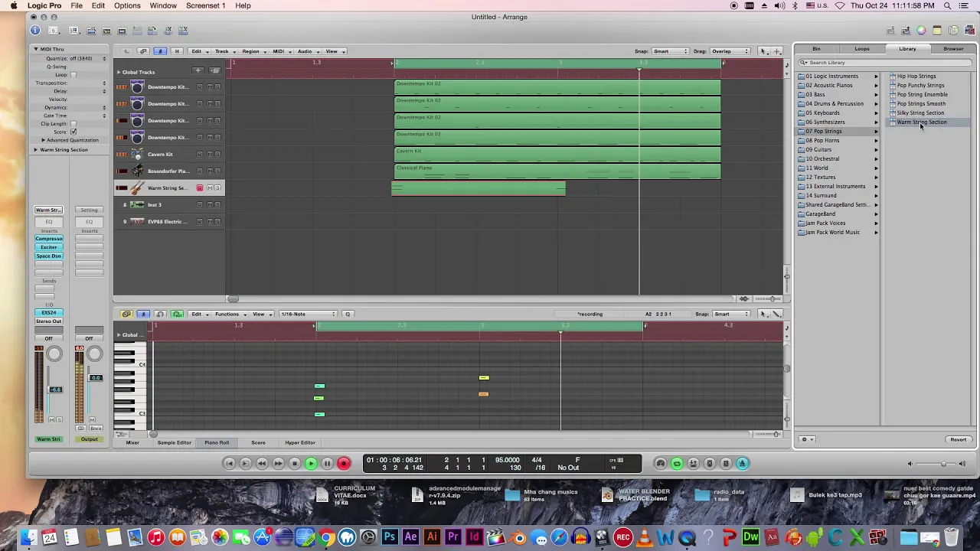Switch to the Loops tab

click(862, 49)
